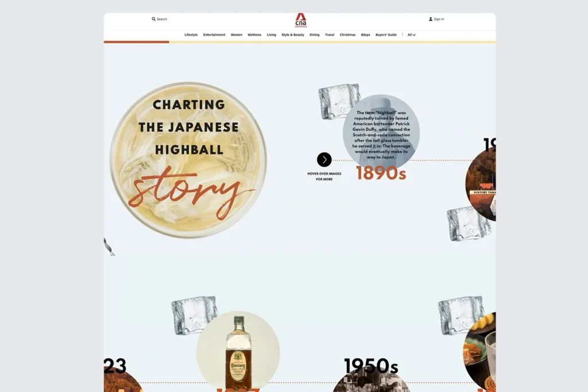588x392 pixels.
Task: Visit the Buyers' Guide page
Action: (x=386, y=35)
